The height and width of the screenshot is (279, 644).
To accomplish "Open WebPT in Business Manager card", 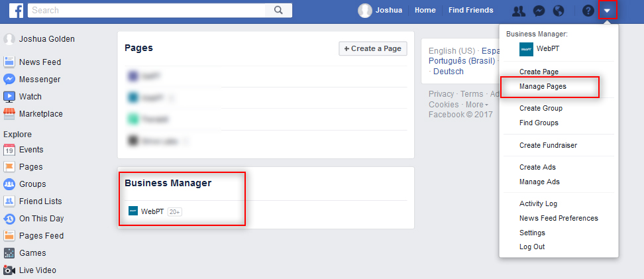I will 152,211.
